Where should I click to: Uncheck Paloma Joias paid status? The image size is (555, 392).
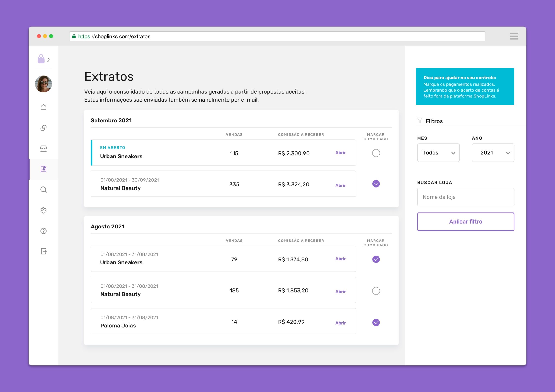click(376, 322)
